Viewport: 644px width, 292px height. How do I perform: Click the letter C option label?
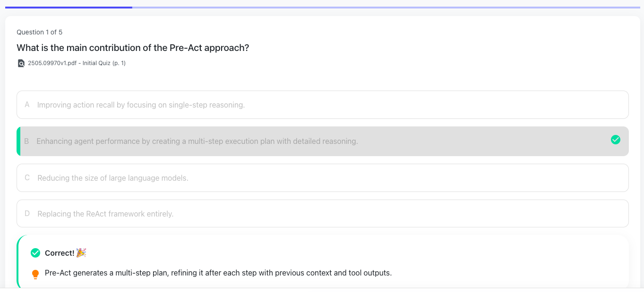(27, 178)
